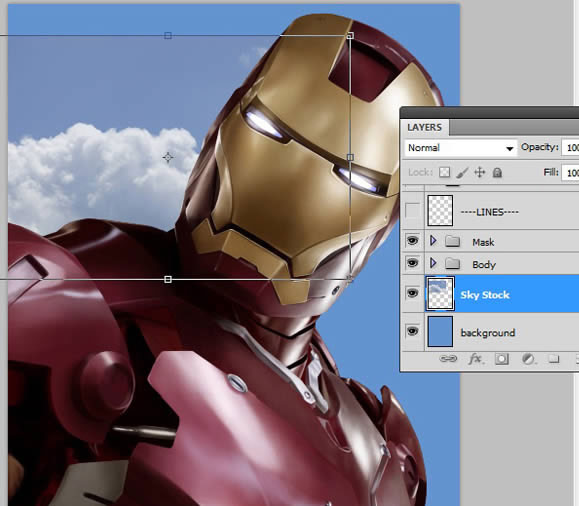Click lock all padlock icon
Image resolution: width=579 pixels, height=506 pixels.
pos(497,172)
